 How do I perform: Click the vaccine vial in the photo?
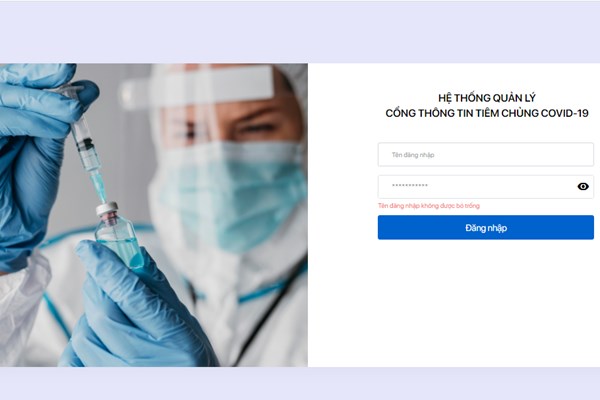coord(119,234)
